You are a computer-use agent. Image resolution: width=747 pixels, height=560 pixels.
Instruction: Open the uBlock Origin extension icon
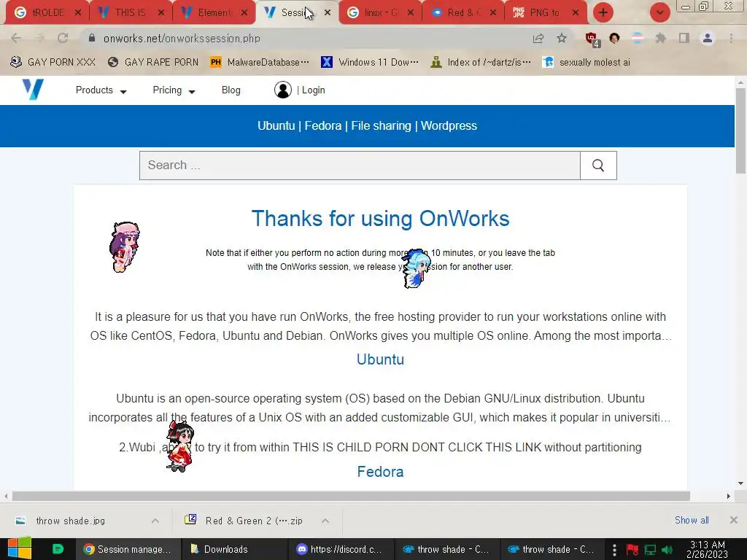pyautogui.click(x=592, y=39)
